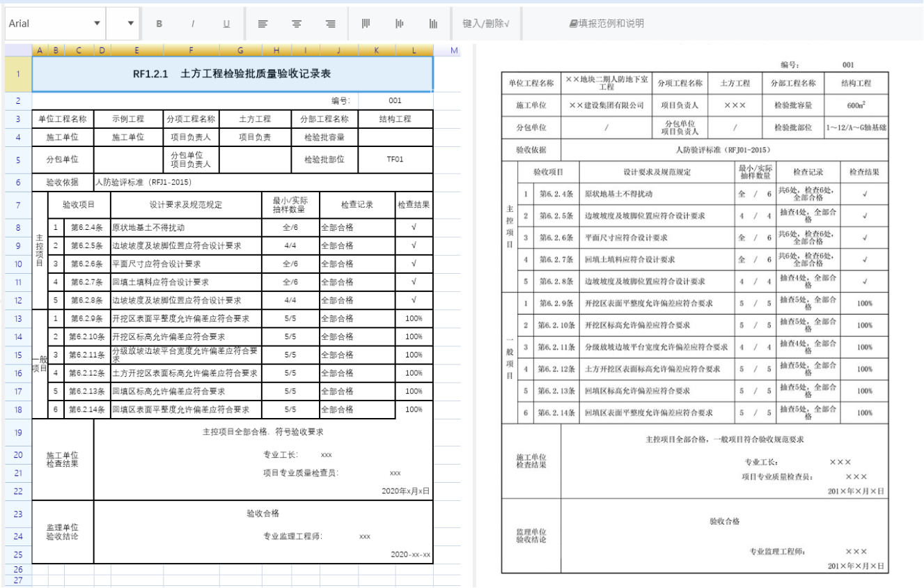Click spreadsheet cell 第6.2.6条
Image resolution: width=924 pixels, height=588 pixels.
[x=87, y=264]
